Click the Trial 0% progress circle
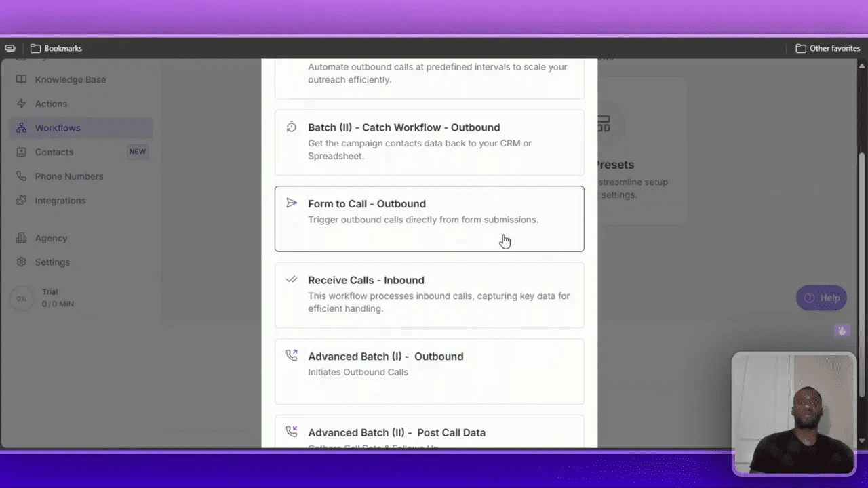 coord(21,298)
